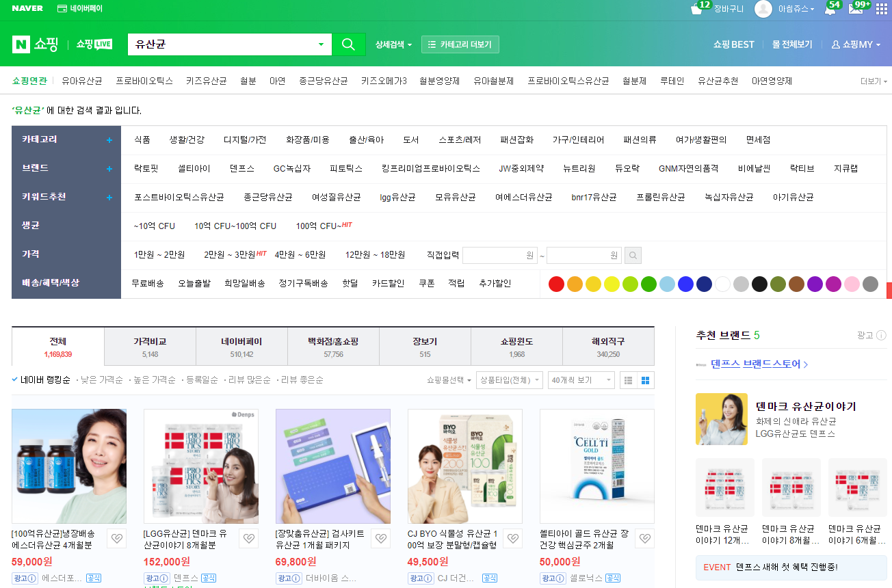Viewport: 892px width, 588px height.
Task: Click the 전체 tab count 1,169,839
Action: click(x=58, y=355)
